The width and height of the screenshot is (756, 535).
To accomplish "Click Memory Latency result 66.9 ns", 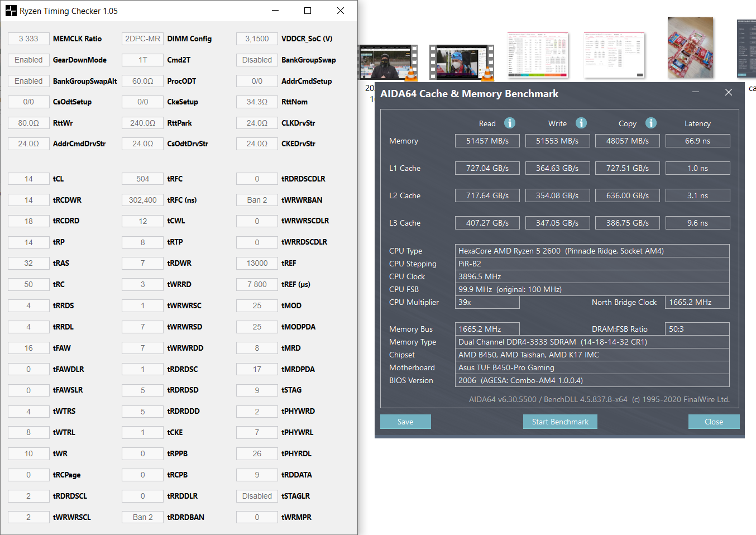I will (x=697, y=141).
